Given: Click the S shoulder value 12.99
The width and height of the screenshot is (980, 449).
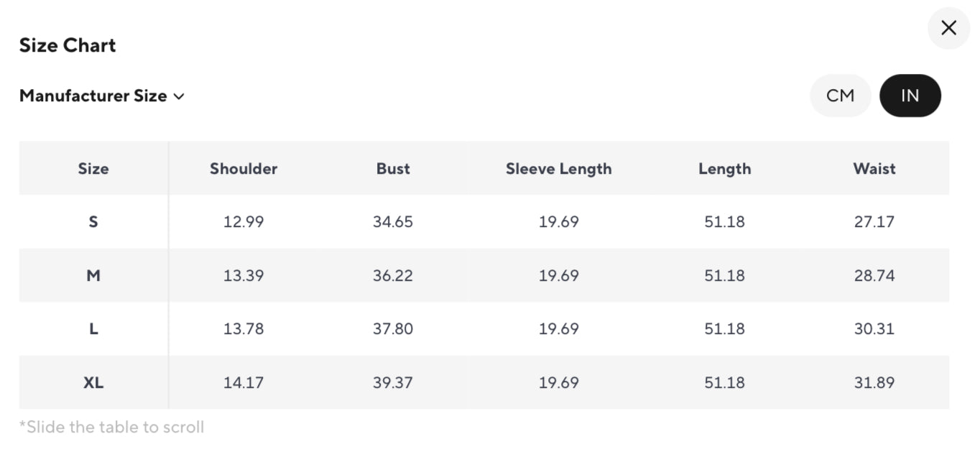Looking at the screenshot, I should click(244, 222).
